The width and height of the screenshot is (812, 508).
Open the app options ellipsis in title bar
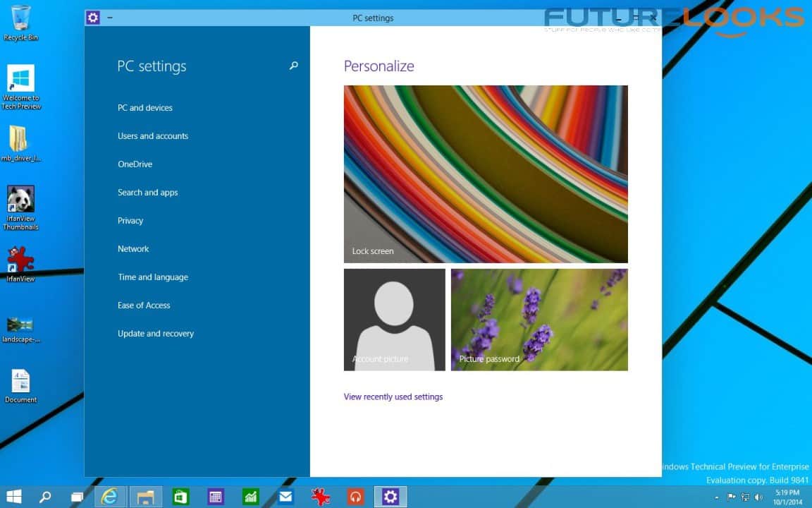tap(109, 18)
